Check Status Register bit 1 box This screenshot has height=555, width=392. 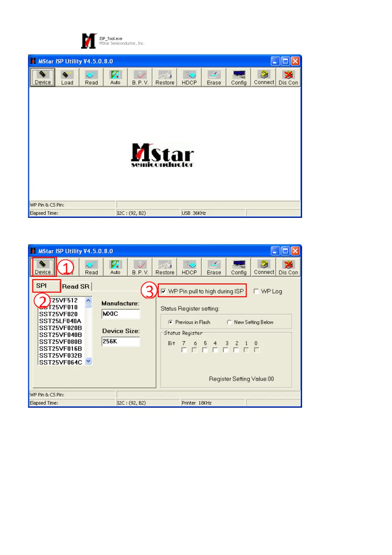coord(246,350)
